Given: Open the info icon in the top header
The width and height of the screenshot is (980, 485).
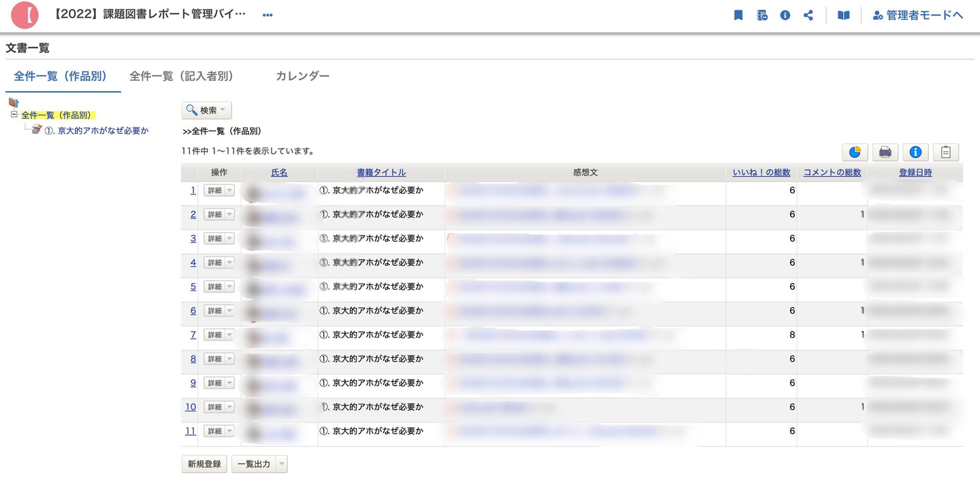Looking at the screenshot, I should click(785, 15).
